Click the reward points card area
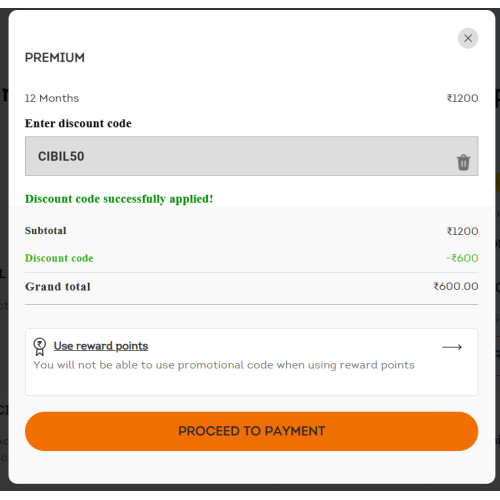This screenshot has height=500, width=500. pos(252,362)
